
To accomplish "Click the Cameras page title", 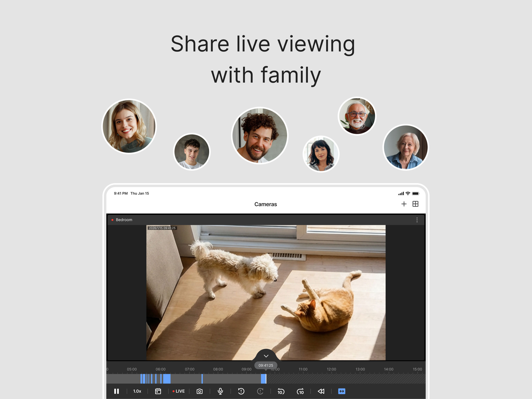I will [x=266, y=204].
